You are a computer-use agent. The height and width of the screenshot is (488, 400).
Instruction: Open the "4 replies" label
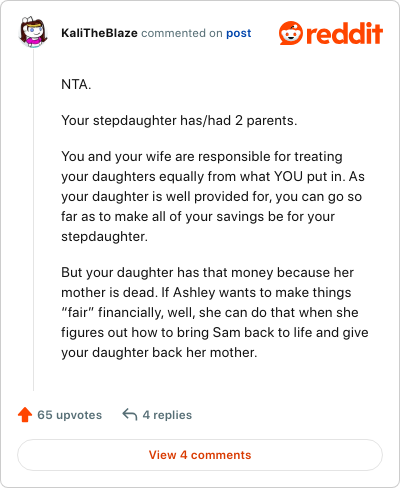click(167, 415)
